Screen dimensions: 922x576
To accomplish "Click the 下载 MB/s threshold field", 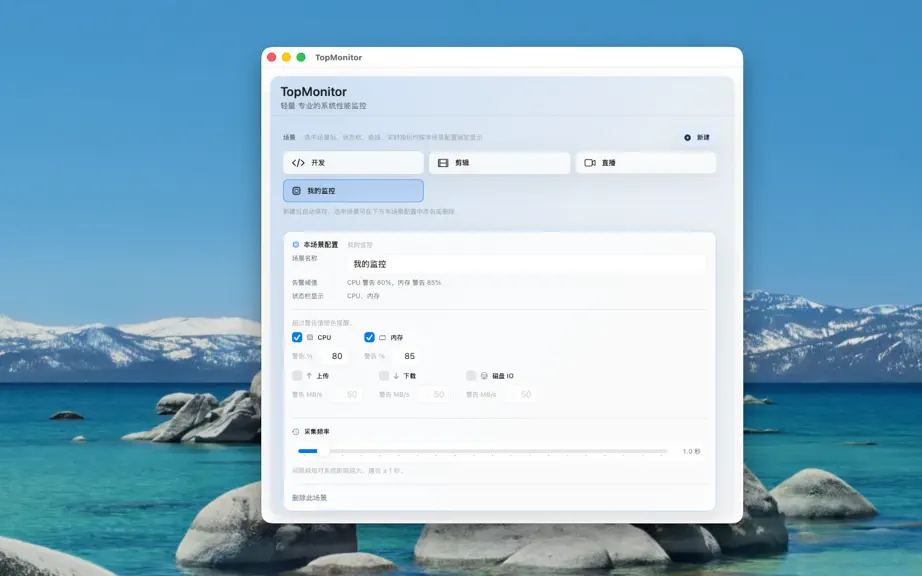I will (x=434, y=394).
